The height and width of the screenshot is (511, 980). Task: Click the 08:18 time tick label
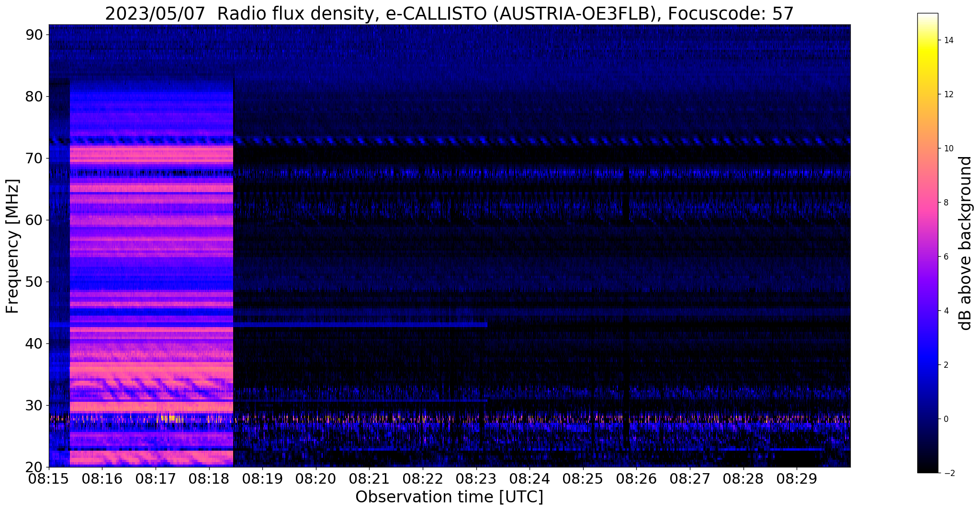209,478
